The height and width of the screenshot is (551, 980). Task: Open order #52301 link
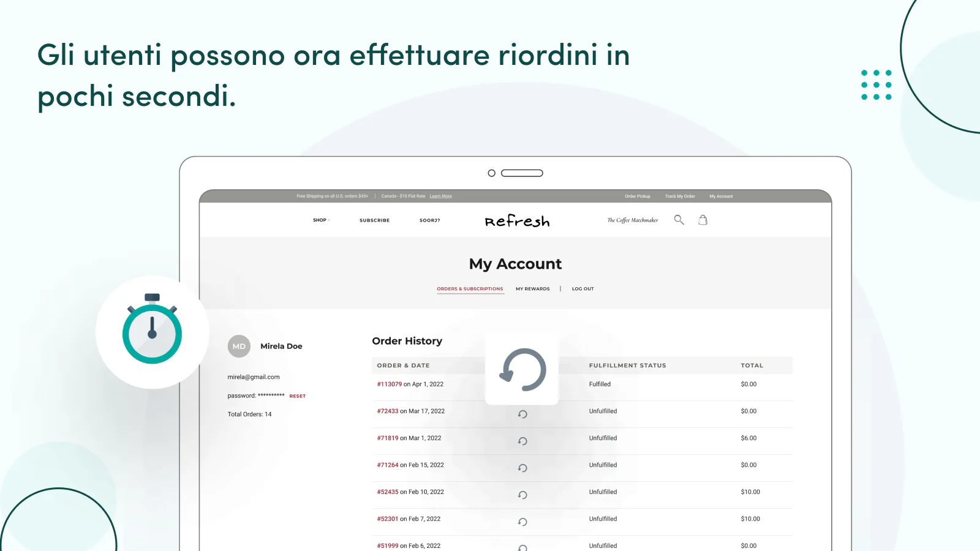388,519
